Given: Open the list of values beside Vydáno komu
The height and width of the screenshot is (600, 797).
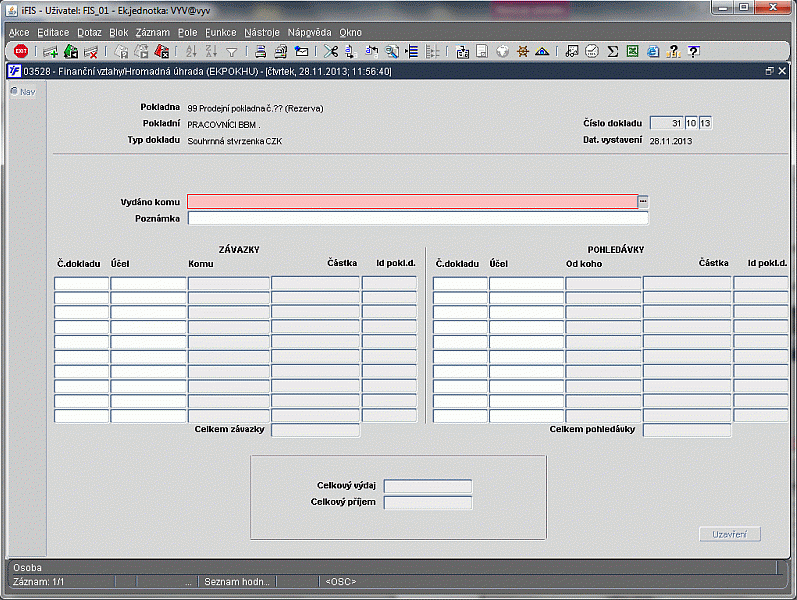Looking at the screenshot, I should tap(643, 201).
